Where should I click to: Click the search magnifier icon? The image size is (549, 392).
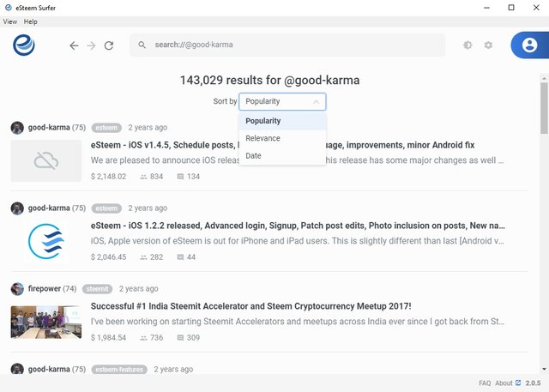[x=142, y=45]
